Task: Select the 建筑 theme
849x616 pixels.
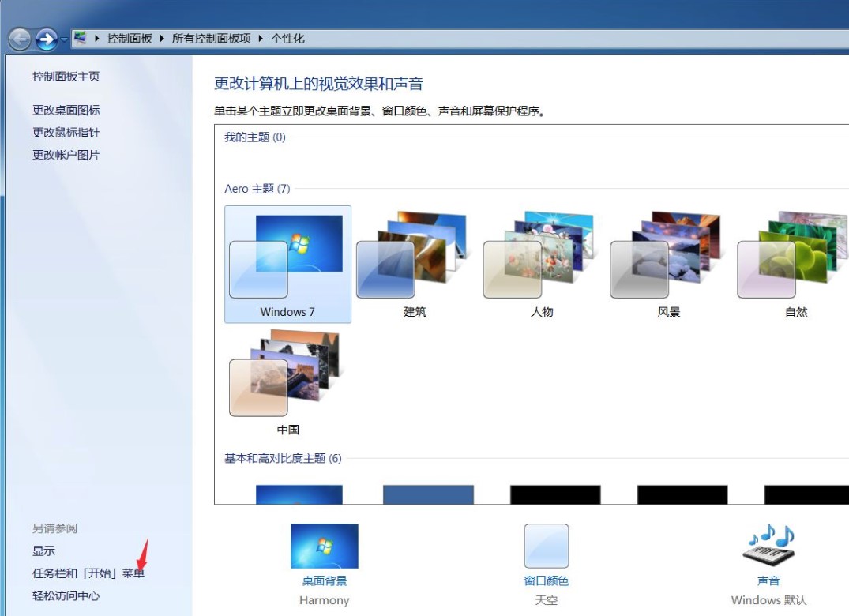Action: [415, 264]
